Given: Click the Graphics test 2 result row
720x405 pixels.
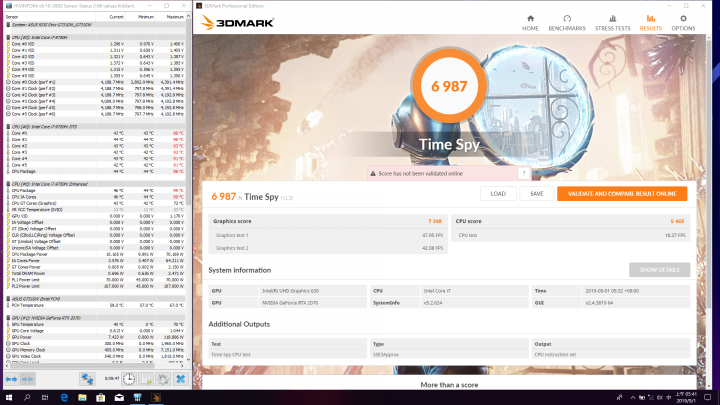Looking at the screenshot, I should click(328, 248).
